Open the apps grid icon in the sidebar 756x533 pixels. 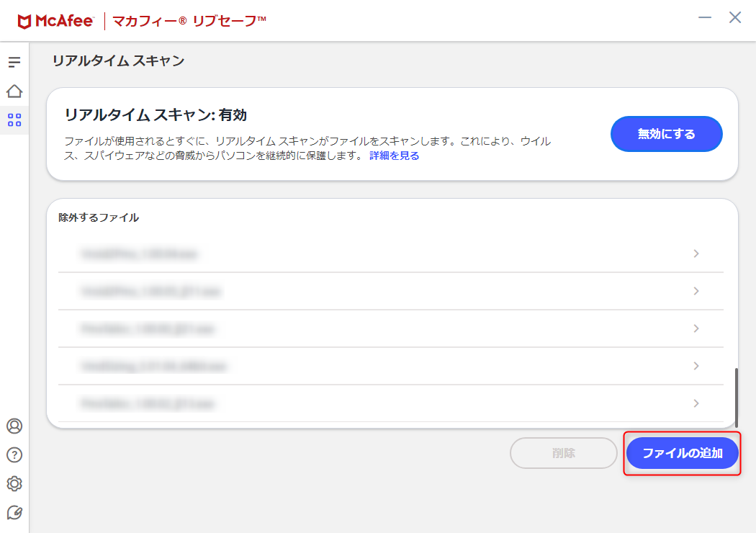click(x=14, y=120)
